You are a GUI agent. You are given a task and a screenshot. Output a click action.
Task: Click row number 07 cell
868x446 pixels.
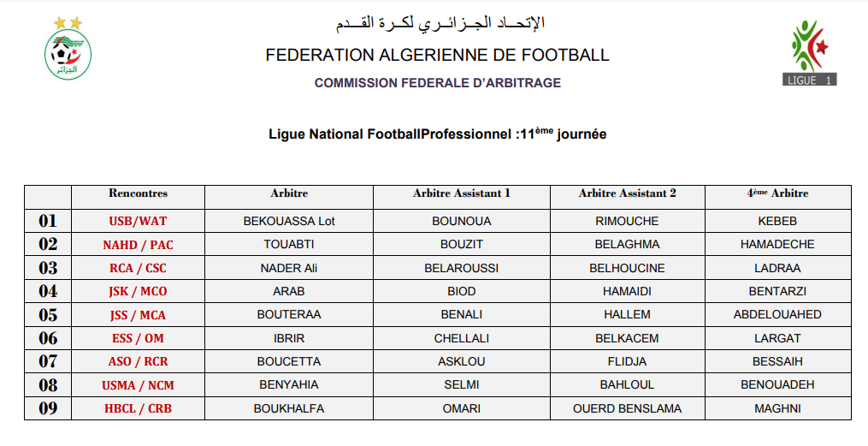pyautogui.click(x=48, y=361)
